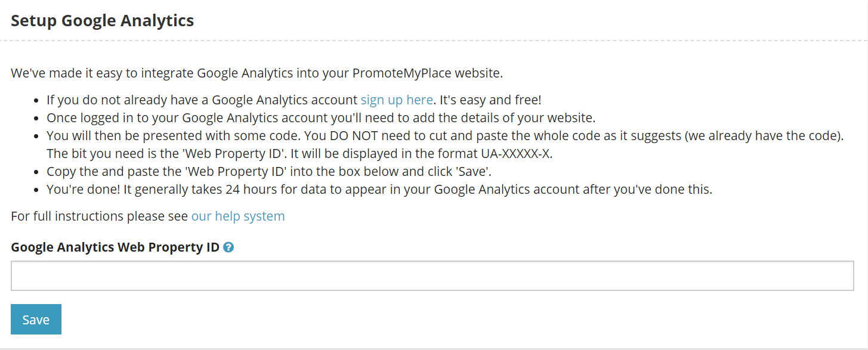Click the intro sentence mentioning PromoteMyPlace website
The height and width of the screenshot is (350, 868).
pyautogui.click(x=257, y=73)
